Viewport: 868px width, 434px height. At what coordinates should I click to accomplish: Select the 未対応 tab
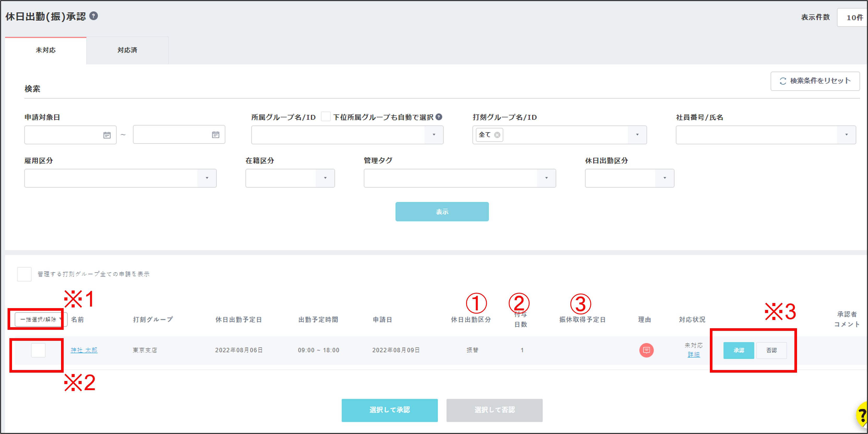point(45,50)
